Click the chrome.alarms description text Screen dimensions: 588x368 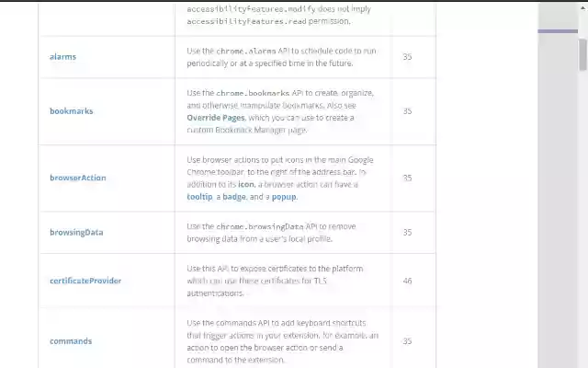coord(281,57)
